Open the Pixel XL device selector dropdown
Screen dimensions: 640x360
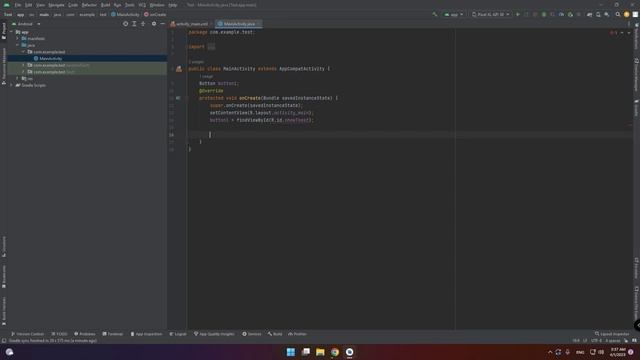(x=491, y=14)
